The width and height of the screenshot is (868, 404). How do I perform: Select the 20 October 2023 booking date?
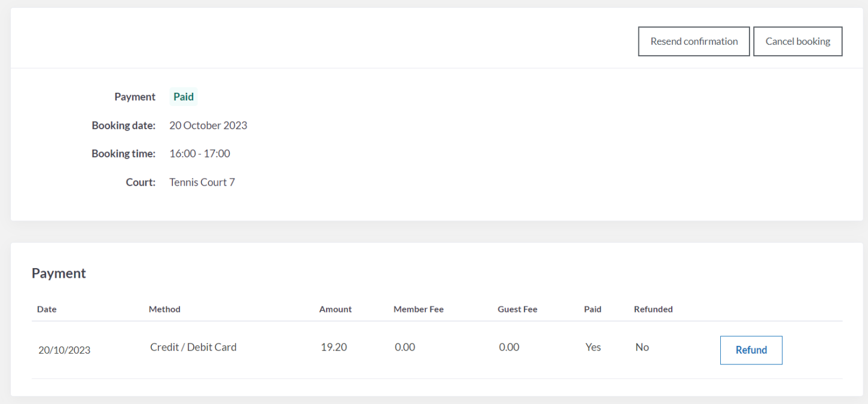208,126
